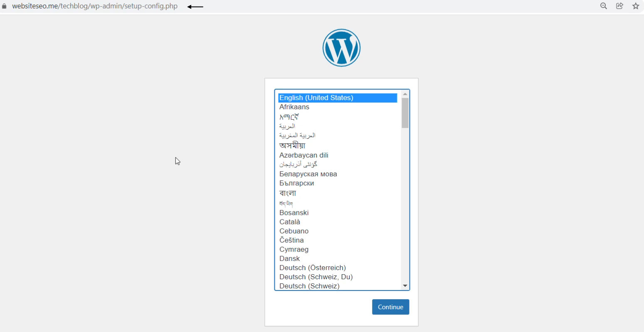The image size is (644, 332).
Task: Click the site padlock security icon
Action: (x=4, y=6)
